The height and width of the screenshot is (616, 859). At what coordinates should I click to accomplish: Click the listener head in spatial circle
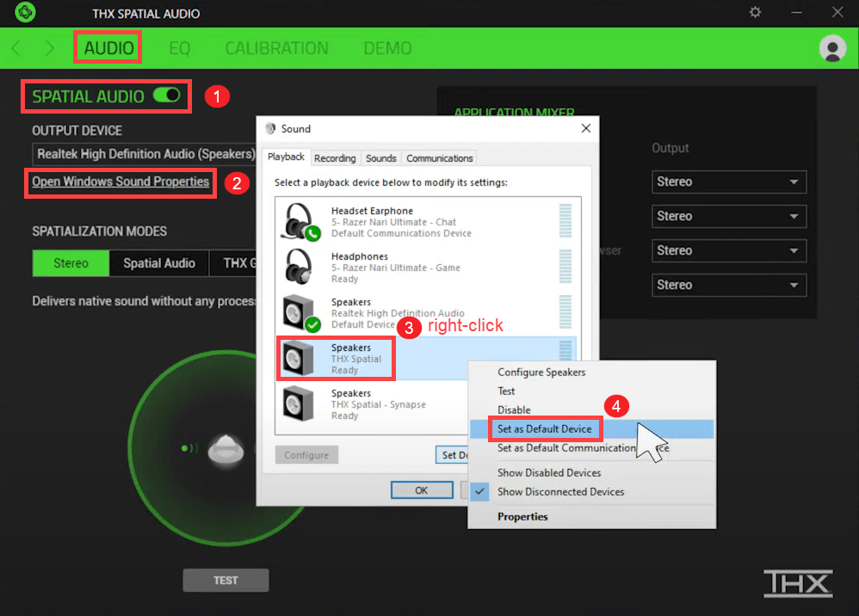tap(226, 450)
